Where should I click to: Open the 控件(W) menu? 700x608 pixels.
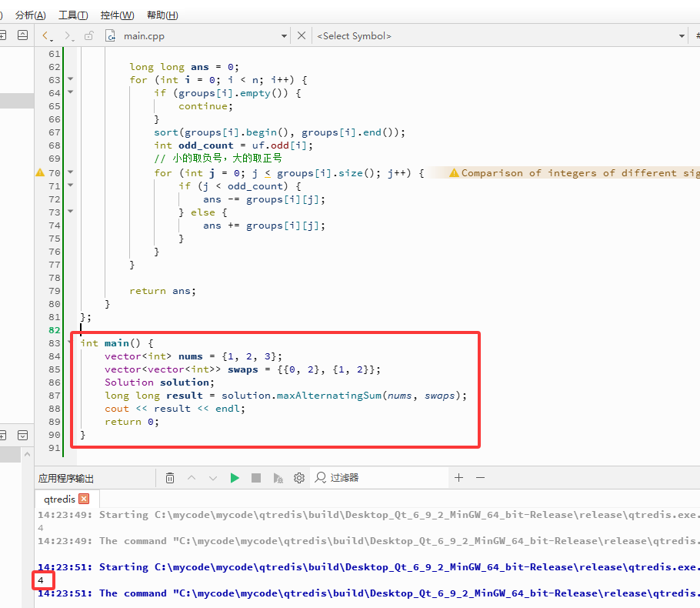click(117, 15)
